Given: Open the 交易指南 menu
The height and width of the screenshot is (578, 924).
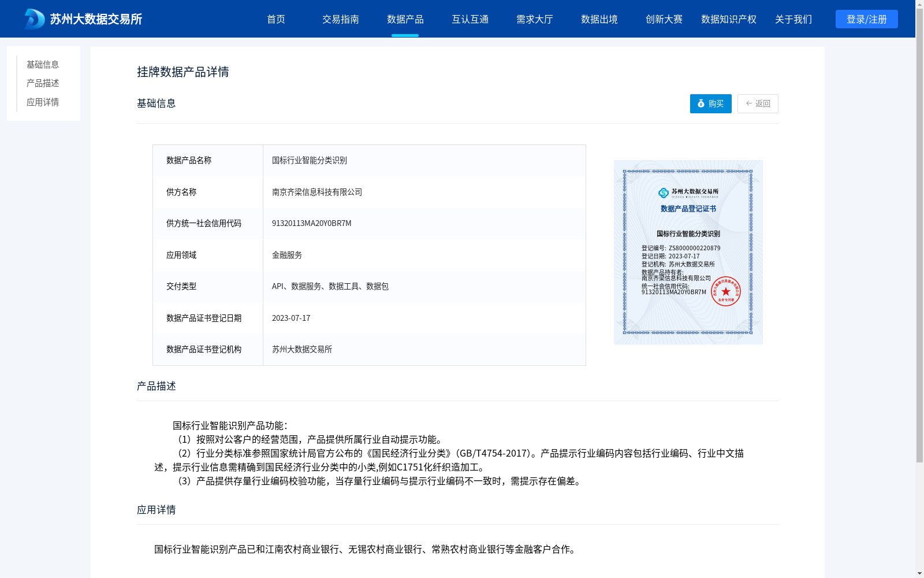Looking at the screenshot, I should (341, 19).
